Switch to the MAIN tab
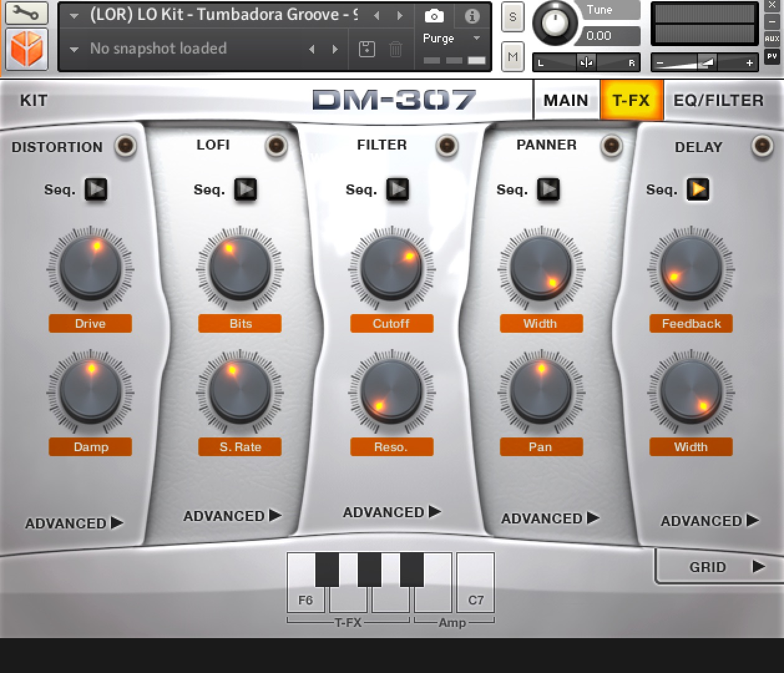784x673 pixels. (565, 100)
